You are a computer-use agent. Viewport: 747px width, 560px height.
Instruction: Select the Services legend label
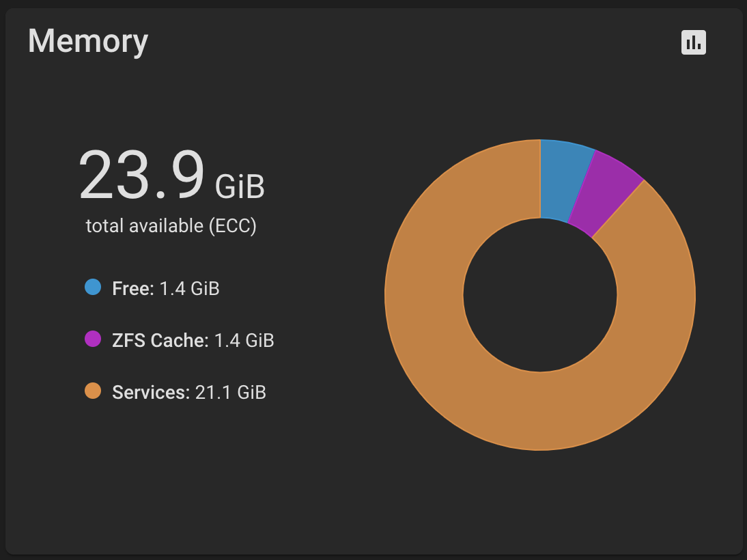150,392
